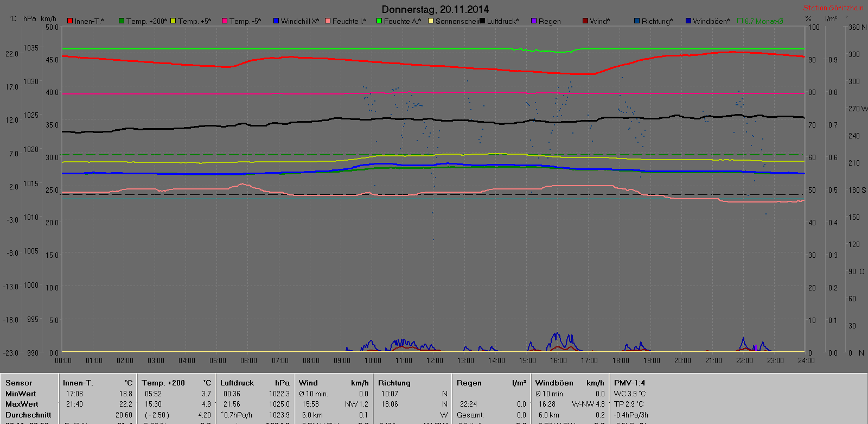This screenshot has height=424, width=868.
Task: Click the salmon Feuchte I. legend square
Action: [328, 21]
